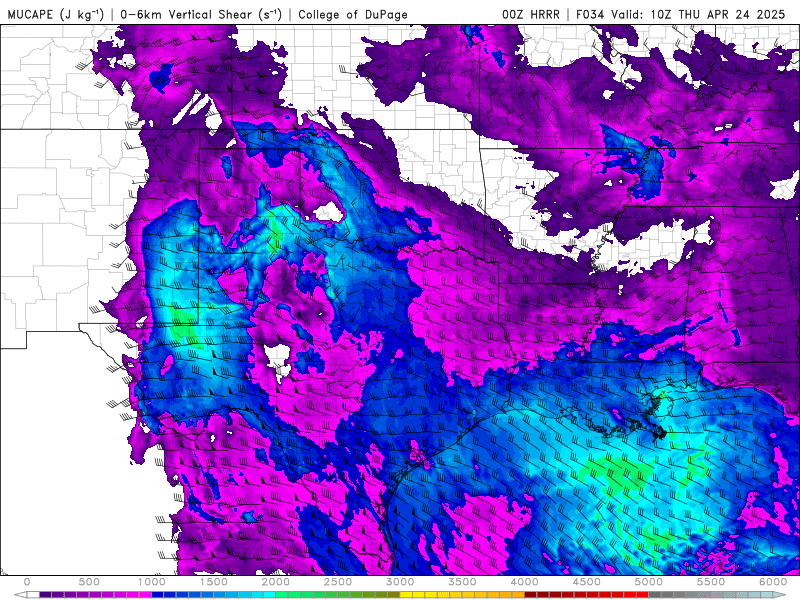Click the 5000 label on the color scale

tap(649, 582)
